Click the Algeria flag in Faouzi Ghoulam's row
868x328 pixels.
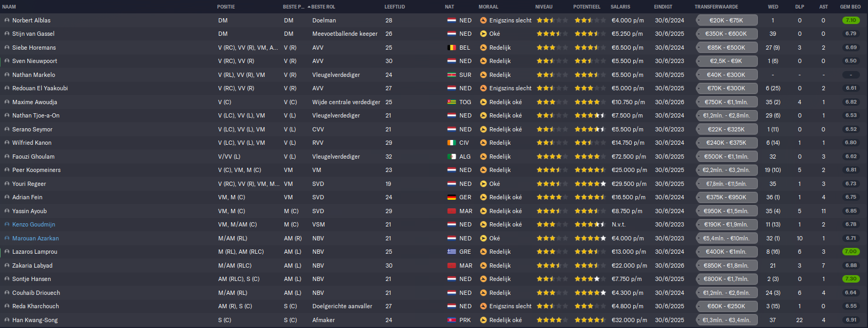click(451, 157)
